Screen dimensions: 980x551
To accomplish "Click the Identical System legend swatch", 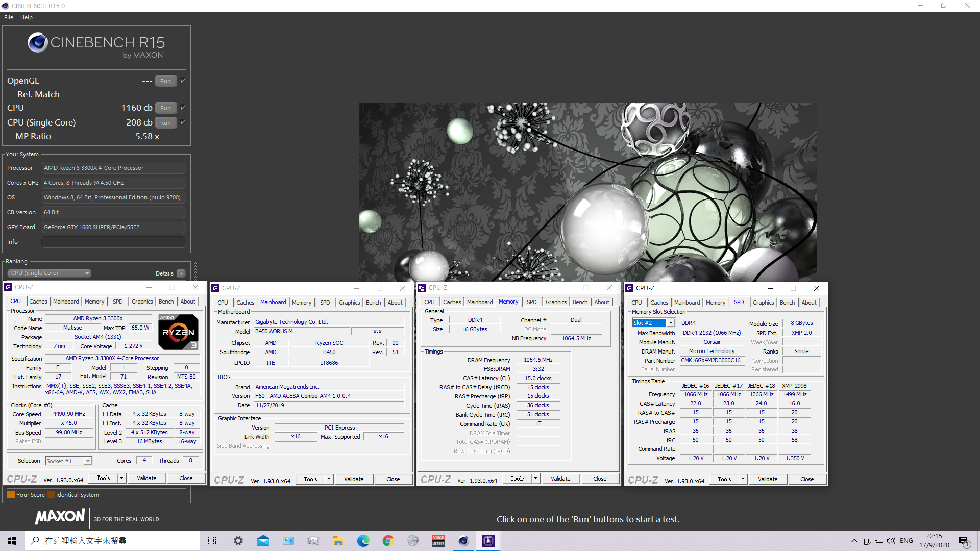I will (x=51, y=495).
